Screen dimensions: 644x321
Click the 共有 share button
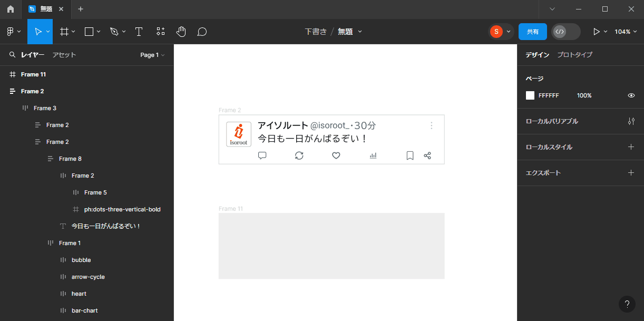coord(533,32)
